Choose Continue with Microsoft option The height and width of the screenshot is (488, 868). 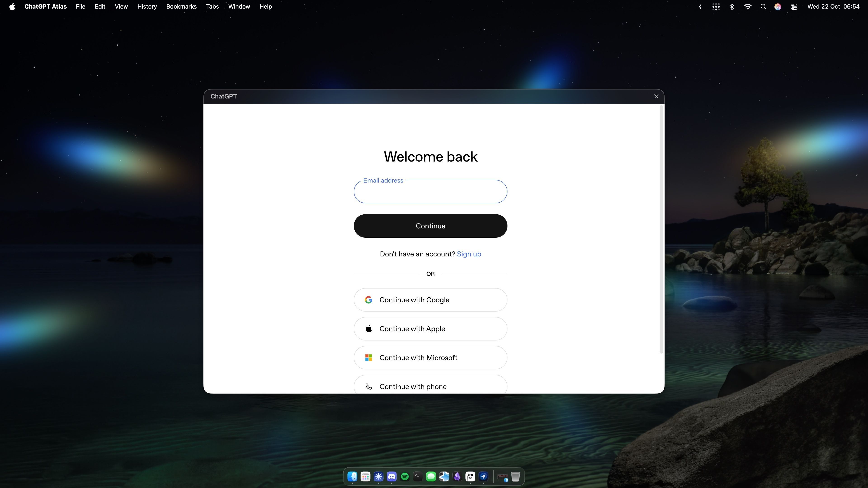click(430, 358)
